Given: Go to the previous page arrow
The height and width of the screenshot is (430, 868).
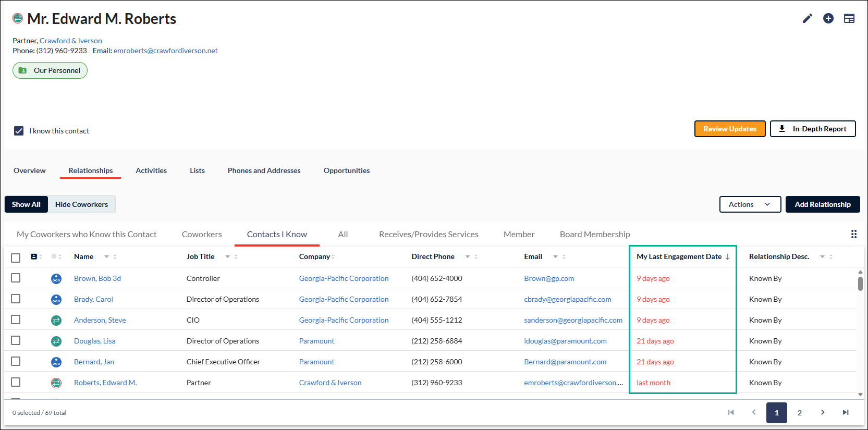Looking at the screenshot, I should pyautogui.click(x=754, y=412).
